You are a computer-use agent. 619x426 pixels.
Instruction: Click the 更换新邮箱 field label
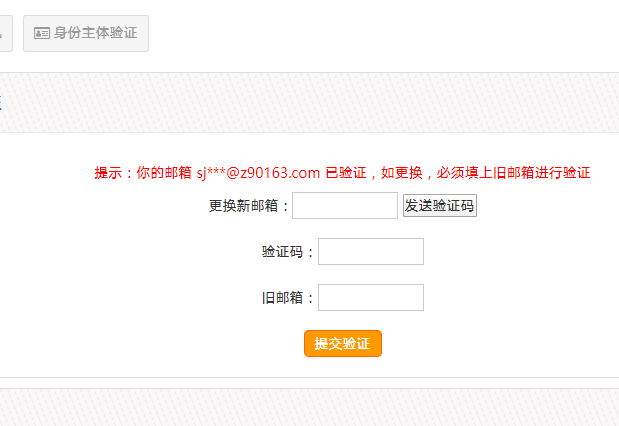pos(249,206)
